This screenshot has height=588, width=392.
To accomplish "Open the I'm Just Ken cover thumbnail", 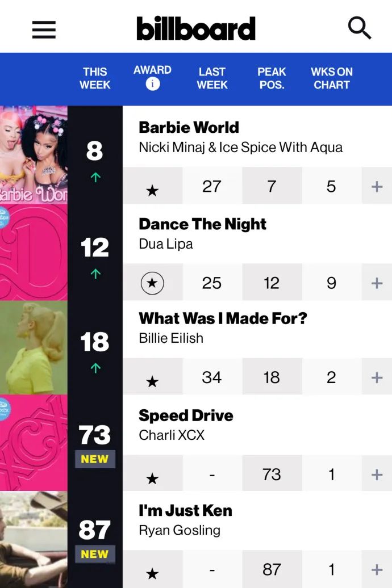I will 34,539.
